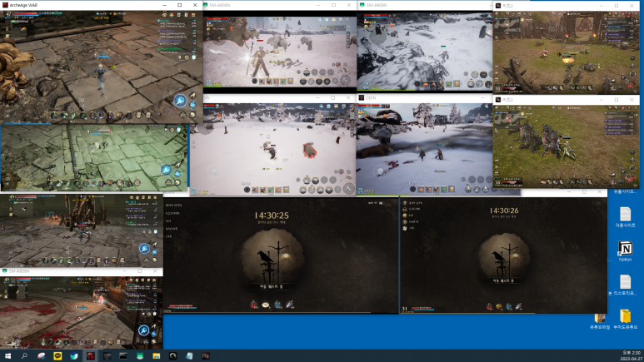Screen dimensions: 644x362
Task: Click crow emblem in the 14:30:26 window
Action: [504, 258]
